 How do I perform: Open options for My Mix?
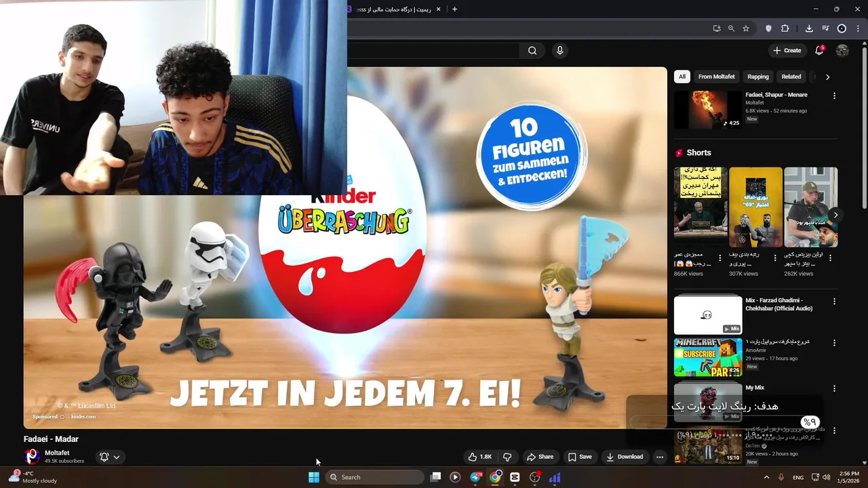[834, 388]
